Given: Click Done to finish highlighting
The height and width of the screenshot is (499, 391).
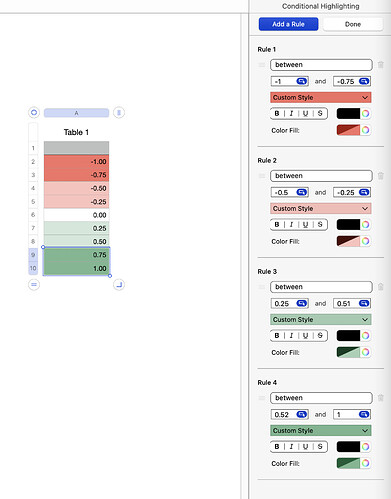Looking at the screenshot, I should click(353, 24).
